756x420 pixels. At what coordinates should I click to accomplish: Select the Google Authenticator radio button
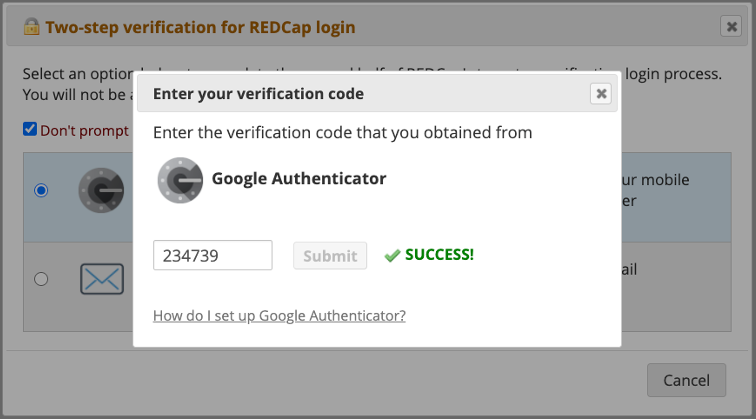coord(41,190)
